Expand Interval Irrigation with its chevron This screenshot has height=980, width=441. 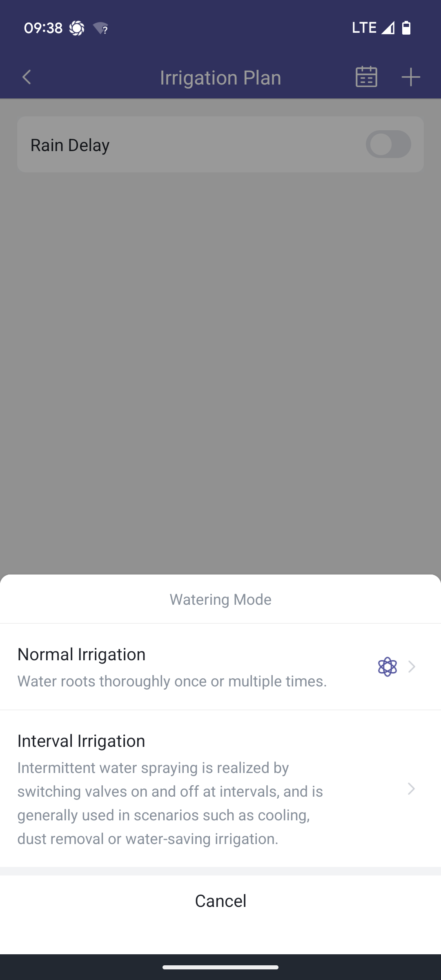click(412, 788)
